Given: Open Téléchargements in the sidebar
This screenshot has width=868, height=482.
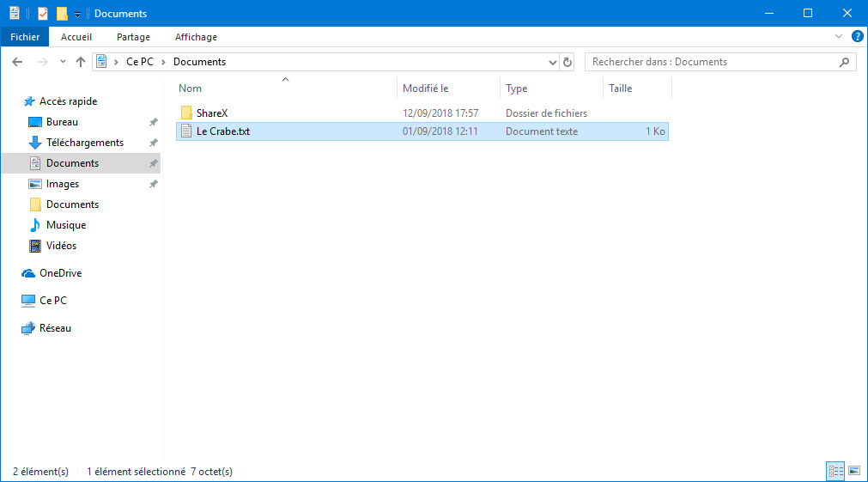Looking at the screenshot, I should click(x=85, y=143).
